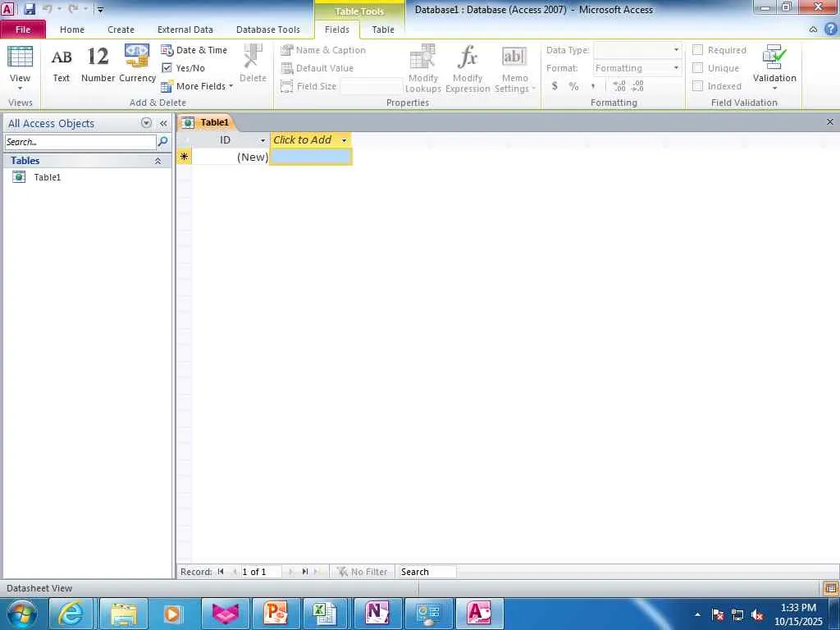Click the Undo icon in quick access toolbar

point(47,9)
